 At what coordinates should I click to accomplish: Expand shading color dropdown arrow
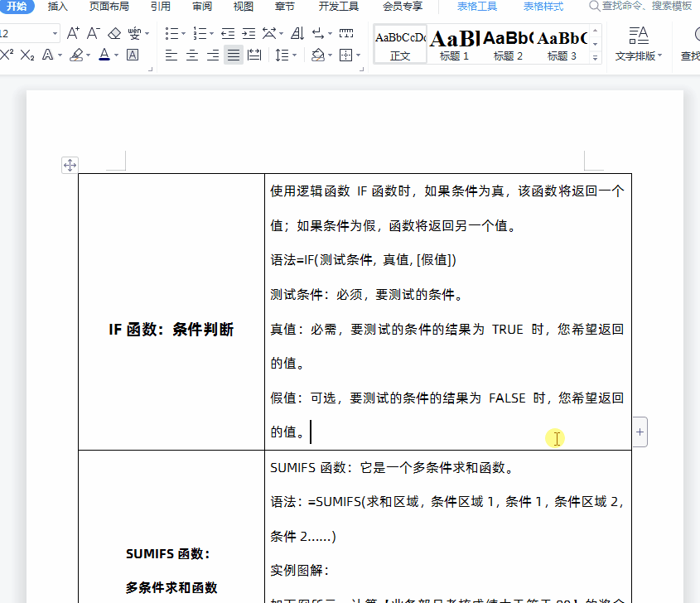[x=330, y=55]
